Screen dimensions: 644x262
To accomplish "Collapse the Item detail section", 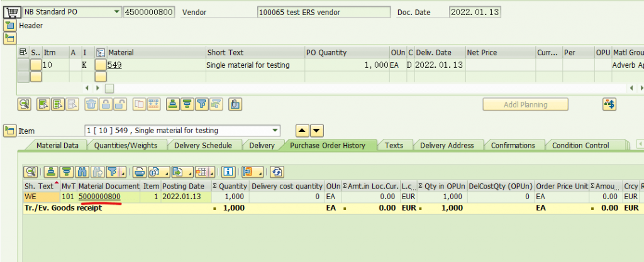I will click(x=10, y=131).
